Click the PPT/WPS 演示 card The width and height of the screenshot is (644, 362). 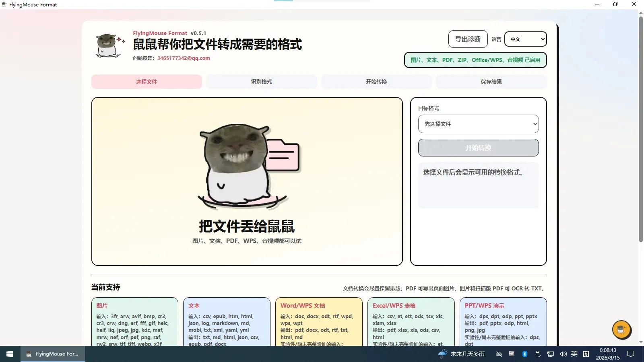(x=503, y=322)
